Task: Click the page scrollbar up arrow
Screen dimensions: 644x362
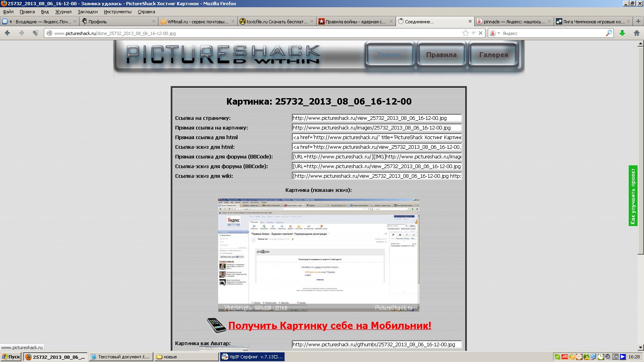Action: click(x=641, y=43)
